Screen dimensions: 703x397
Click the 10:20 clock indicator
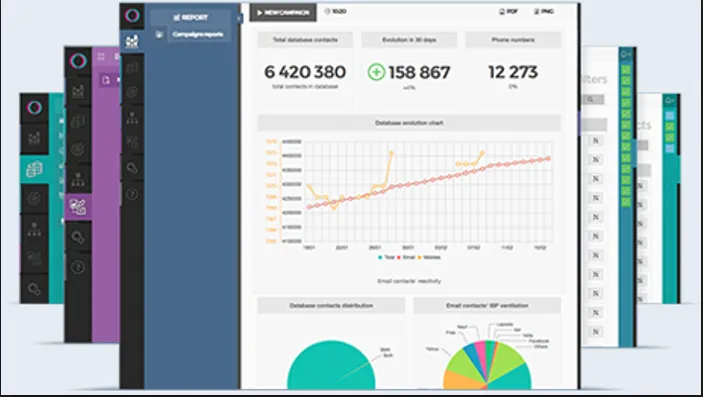335,12
